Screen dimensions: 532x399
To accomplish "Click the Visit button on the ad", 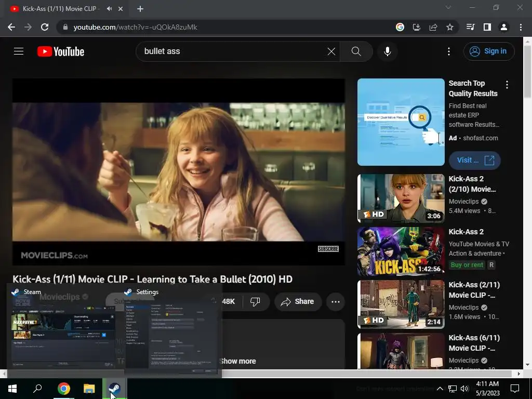I will 475,160.
